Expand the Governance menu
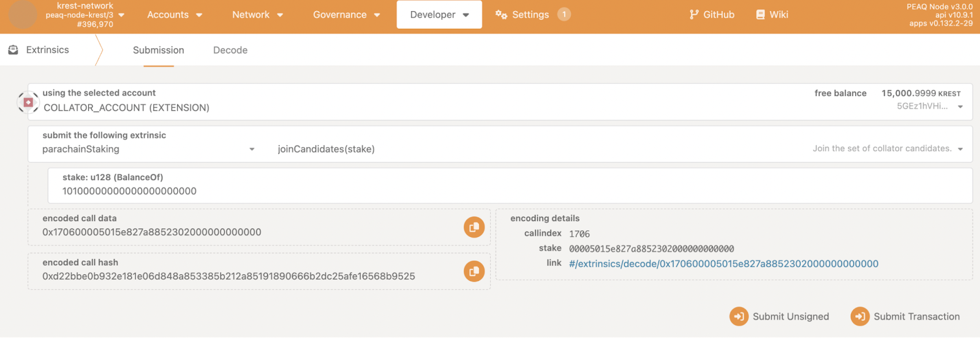980x338 pixels. (346, 15)
